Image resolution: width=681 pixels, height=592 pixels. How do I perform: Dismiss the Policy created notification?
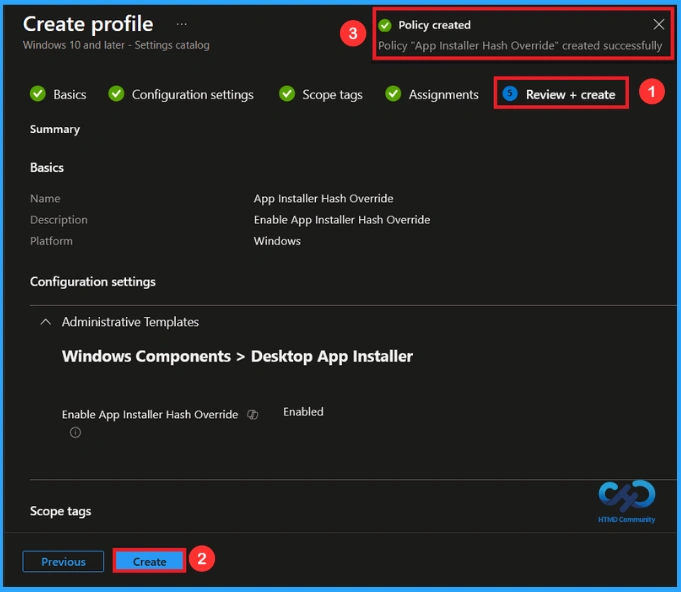(x=658, y=24)
